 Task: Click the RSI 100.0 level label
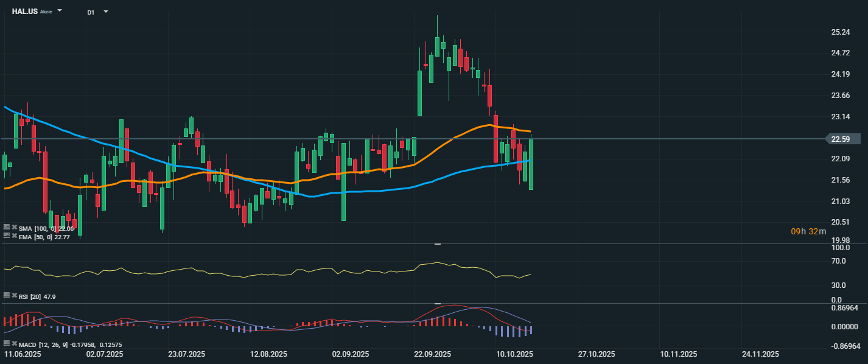click(x=841, y=248)
